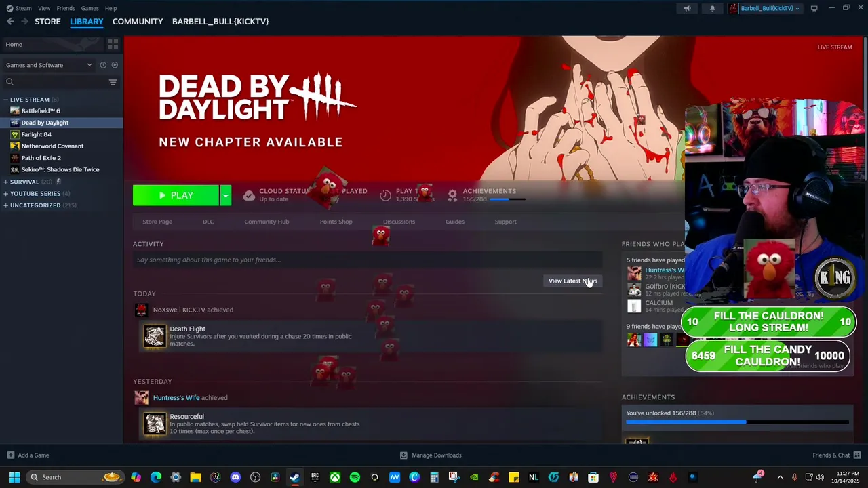
Task: Open Help menu
Action: pos(111,8)
